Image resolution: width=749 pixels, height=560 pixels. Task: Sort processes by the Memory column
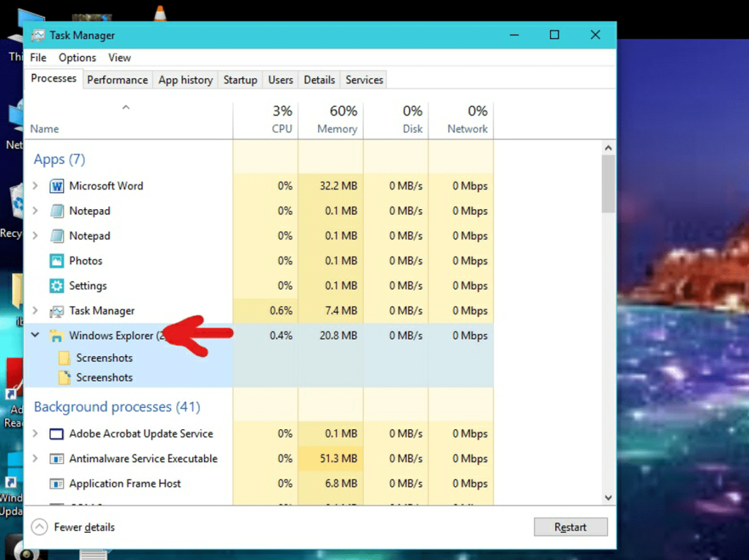pos(335,119)
